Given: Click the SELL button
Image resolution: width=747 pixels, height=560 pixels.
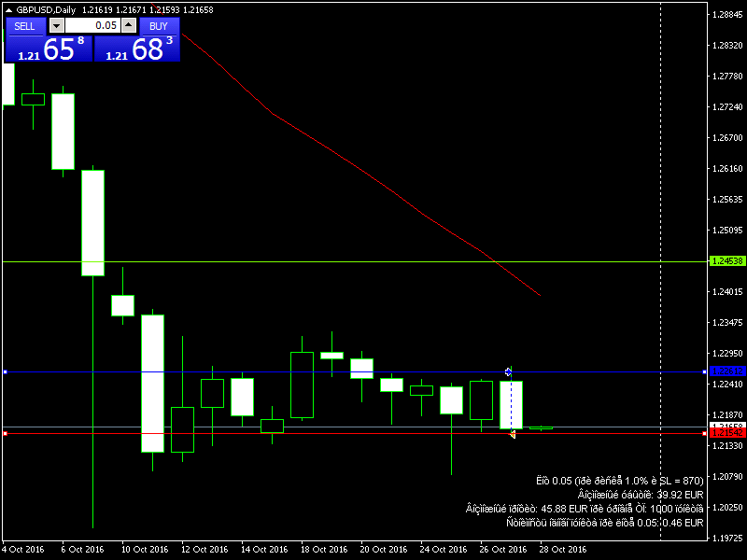Looking at the screenshot, I should click(x=25, y=26).
